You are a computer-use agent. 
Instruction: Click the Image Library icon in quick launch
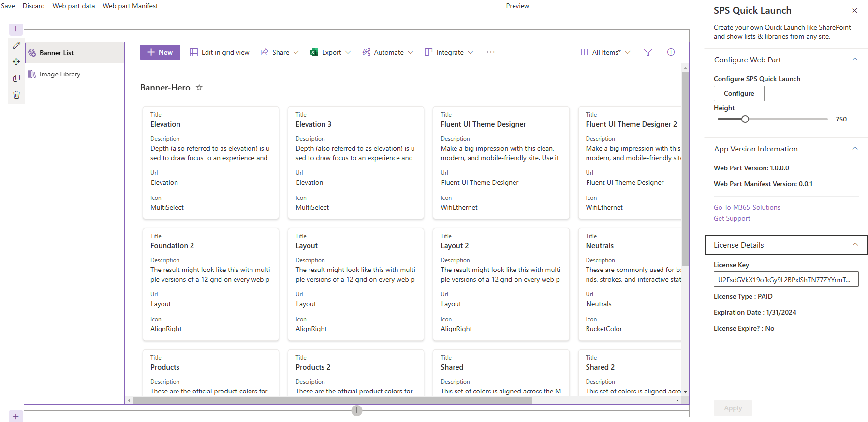click(32, 74)
